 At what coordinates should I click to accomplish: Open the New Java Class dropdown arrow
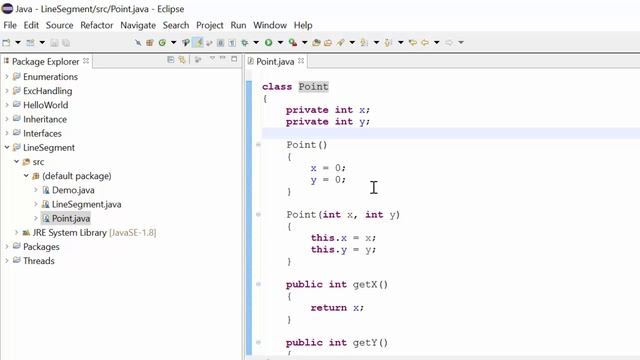173,42
